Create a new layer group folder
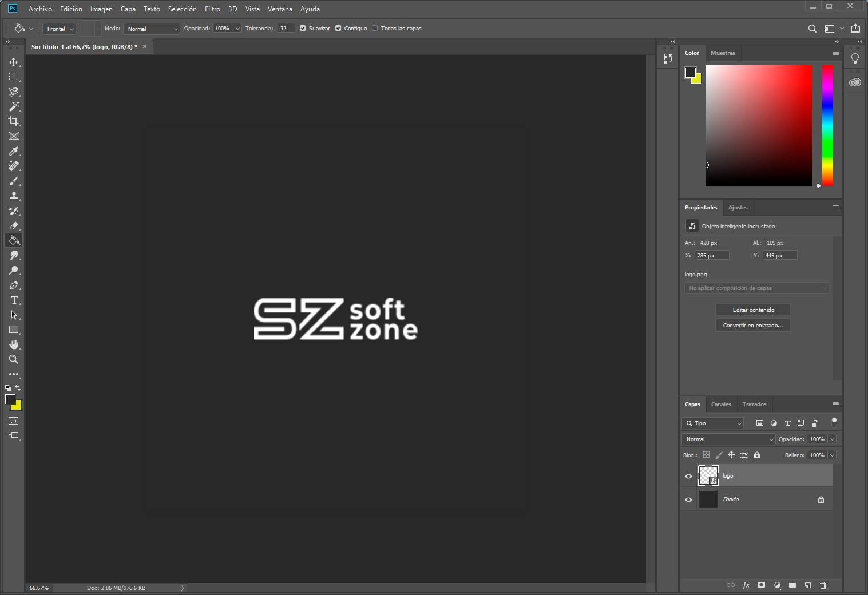This screenshot has height=595, width=868. pos(792,585)
